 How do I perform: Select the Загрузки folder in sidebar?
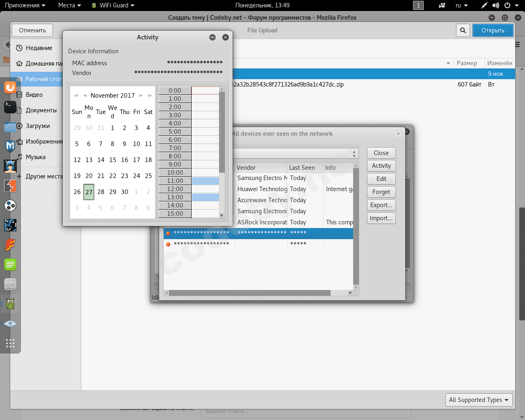coord(38,126)
